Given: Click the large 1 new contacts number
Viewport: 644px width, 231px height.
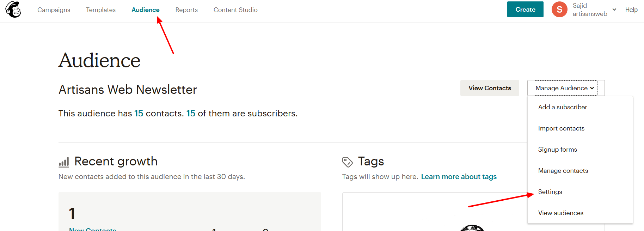Looking at the screenshot, I should click(x=72, y=213).
